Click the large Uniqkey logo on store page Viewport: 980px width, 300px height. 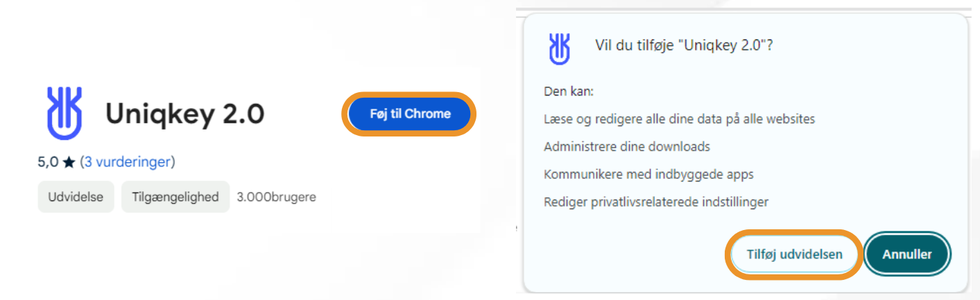(65, 113)
